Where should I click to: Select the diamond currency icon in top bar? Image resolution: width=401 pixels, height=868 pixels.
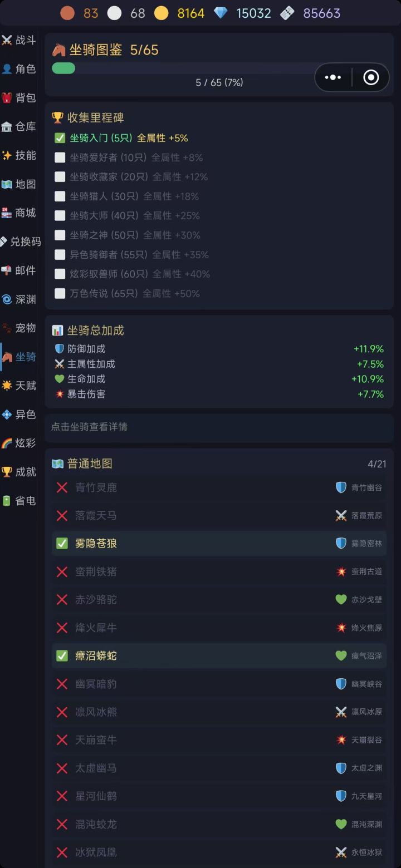[x=221, y=13]
